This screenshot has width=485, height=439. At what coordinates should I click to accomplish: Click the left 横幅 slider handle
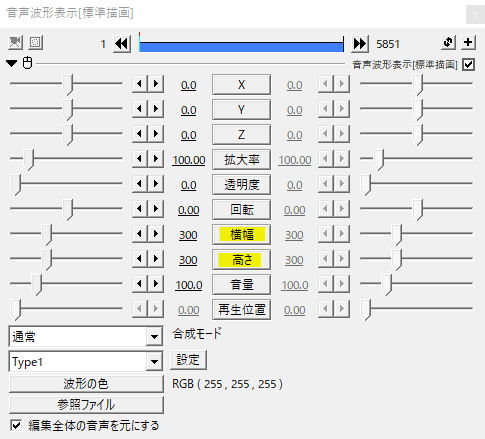point(47,235)
